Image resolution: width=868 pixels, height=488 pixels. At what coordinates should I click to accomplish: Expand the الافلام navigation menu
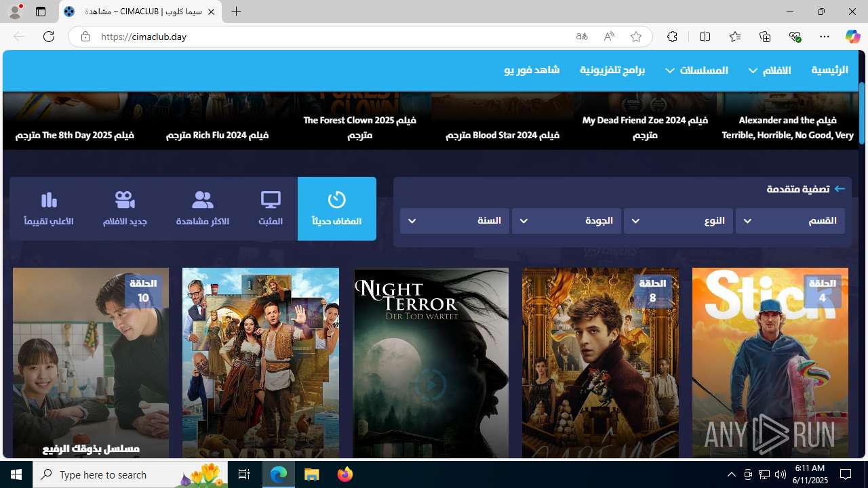pyautogui.click(x=770, y=70)
